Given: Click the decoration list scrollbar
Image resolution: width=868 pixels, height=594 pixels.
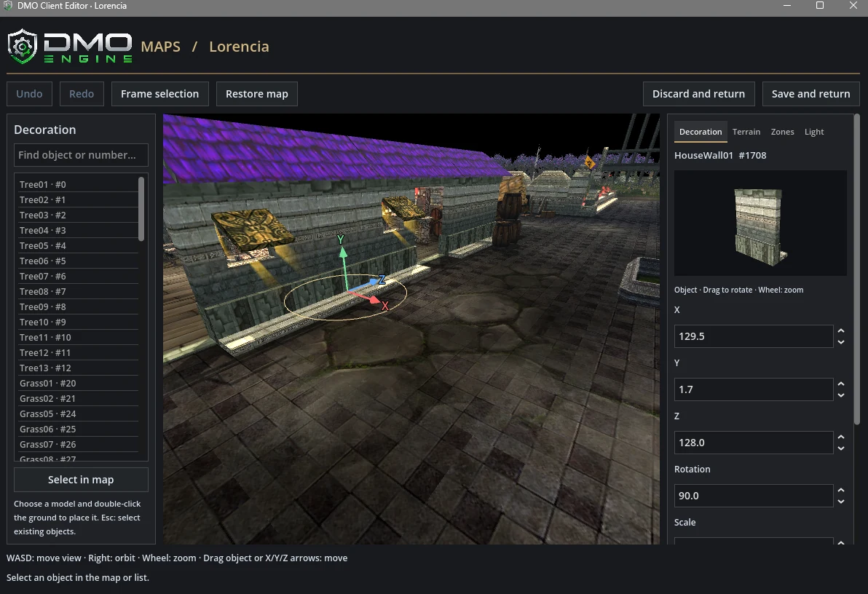Looking at the screenshot, I should 141,209.
